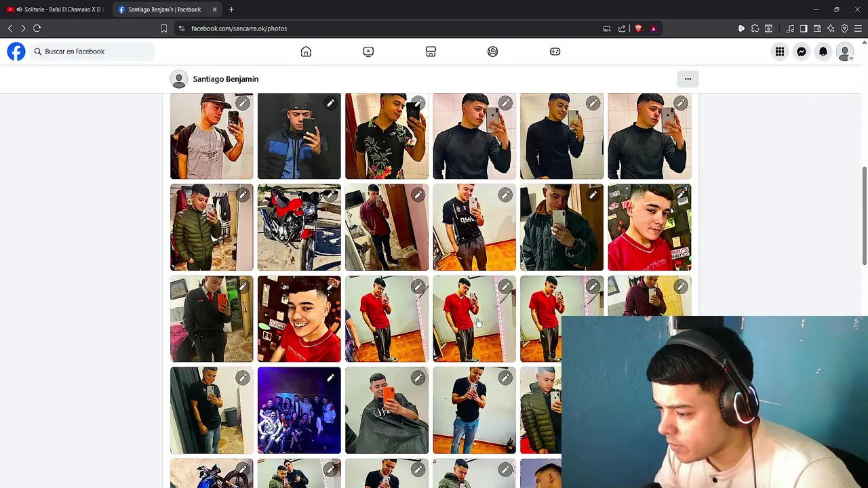Open a new browser tab
Screen dimensions: 868x488
(231, 9)
